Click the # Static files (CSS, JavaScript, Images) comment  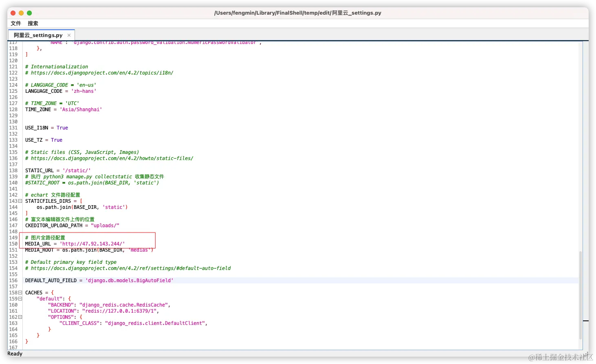click(82, 152)
